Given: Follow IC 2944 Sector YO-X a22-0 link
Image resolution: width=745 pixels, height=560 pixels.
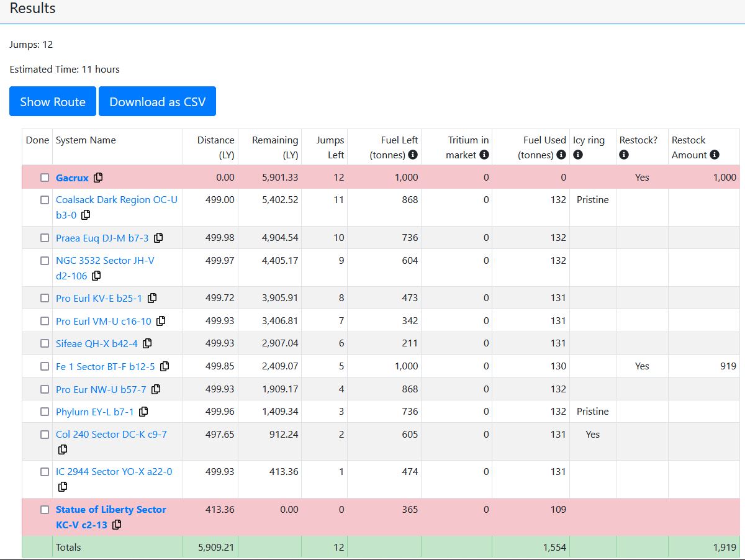Looking at the screenshot, I should 114,472.
